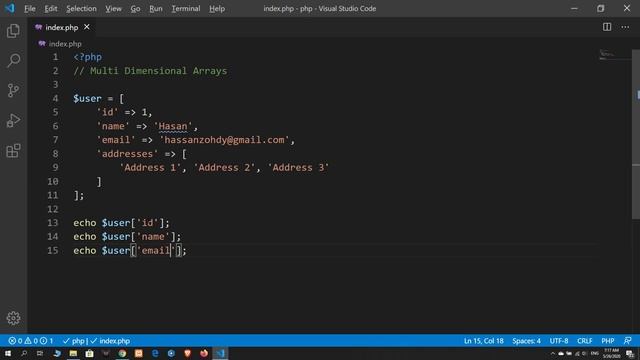Click the 'hassanzohdy@gmail.com' string
Screen dimensions: 640x360
click(x=224, y=140)
